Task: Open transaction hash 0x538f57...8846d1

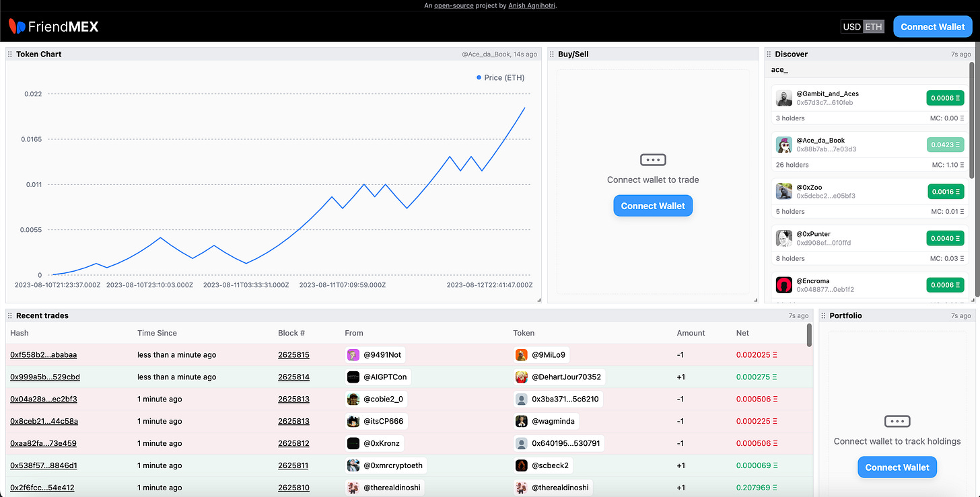Action: tap(44, 465)
